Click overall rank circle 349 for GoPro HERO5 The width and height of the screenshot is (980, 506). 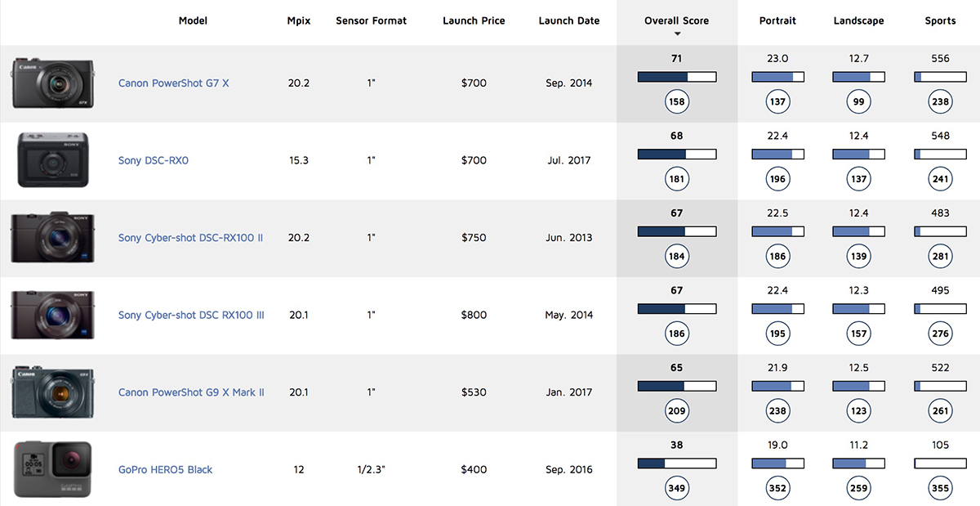[676, 489]
